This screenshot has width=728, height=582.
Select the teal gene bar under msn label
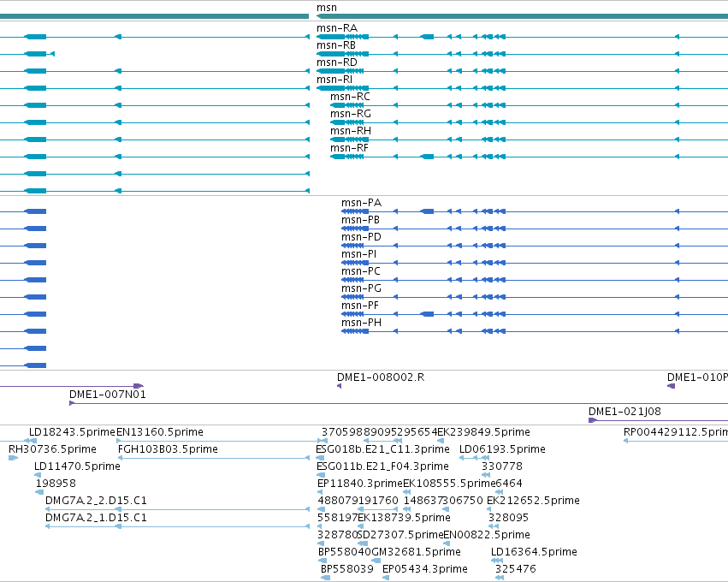tap(522, 16)
